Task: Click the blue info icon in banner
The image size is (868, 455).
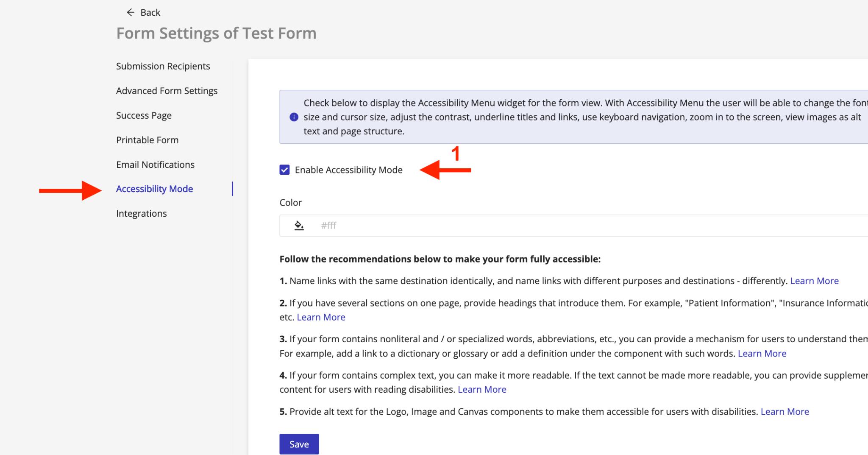Action: pos(294,117)
